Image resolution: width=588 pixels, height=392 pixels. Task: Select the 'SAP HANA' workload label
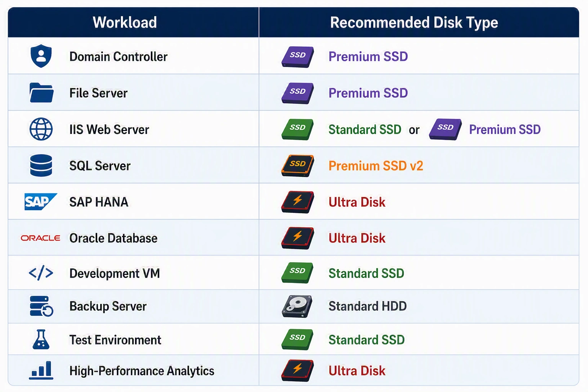pos(99,202)
